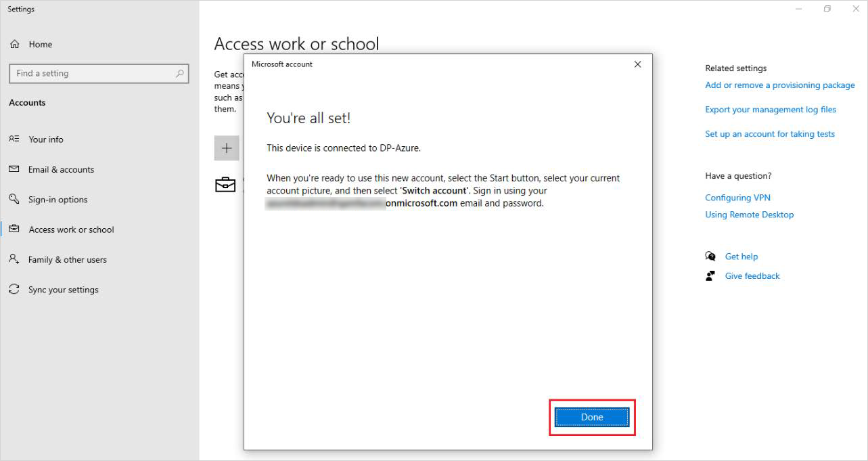Open the Email & accounts envelope icon
This screenshot has width=868, height=461.
coord(14,169)
